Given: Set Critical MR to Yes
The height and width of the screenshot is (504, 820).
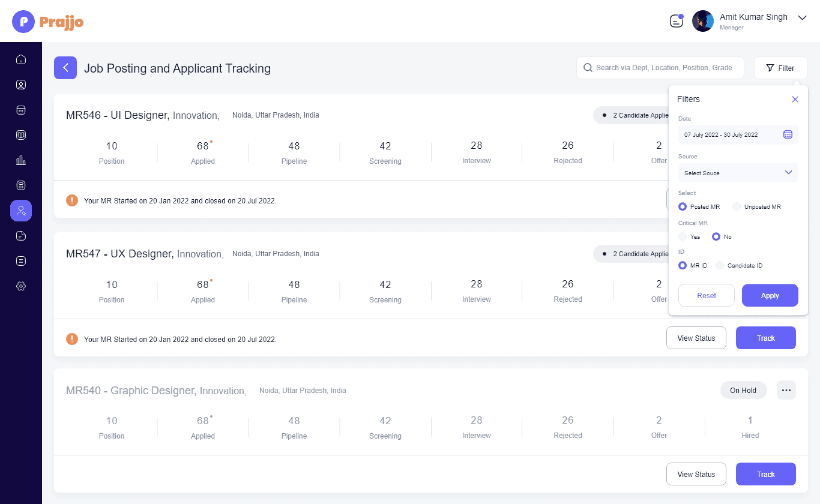Looking at the screenshot, I should point(683,236).
